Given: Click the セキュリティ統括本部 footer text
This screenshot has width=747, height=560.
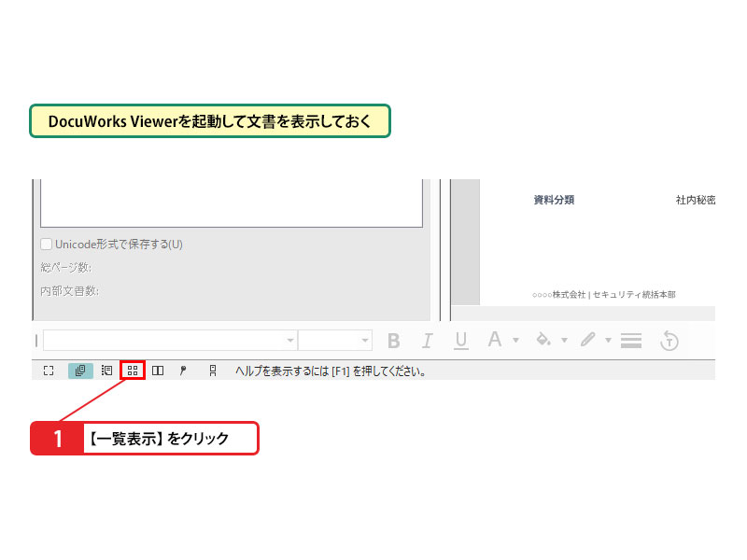Looking at the screenshot, I should [x=634, y=295].
